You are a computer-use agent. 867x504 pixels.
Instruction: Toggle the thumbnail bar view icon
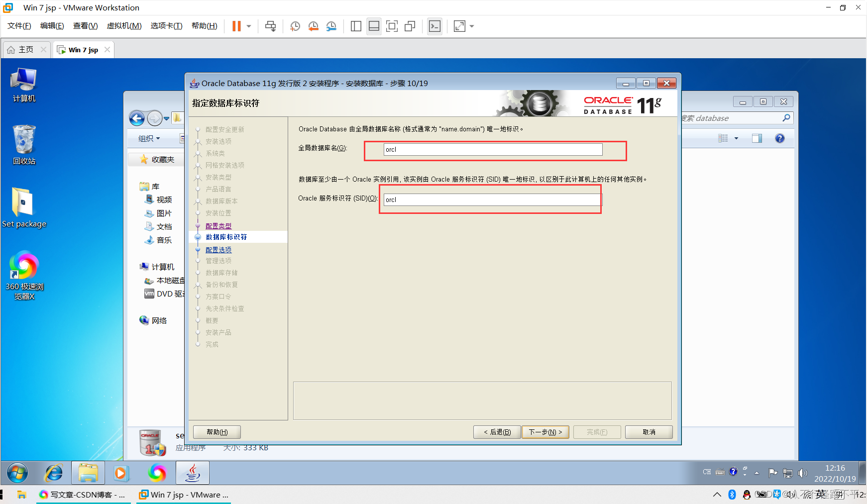pyautogui.click(x=374, y=26)
